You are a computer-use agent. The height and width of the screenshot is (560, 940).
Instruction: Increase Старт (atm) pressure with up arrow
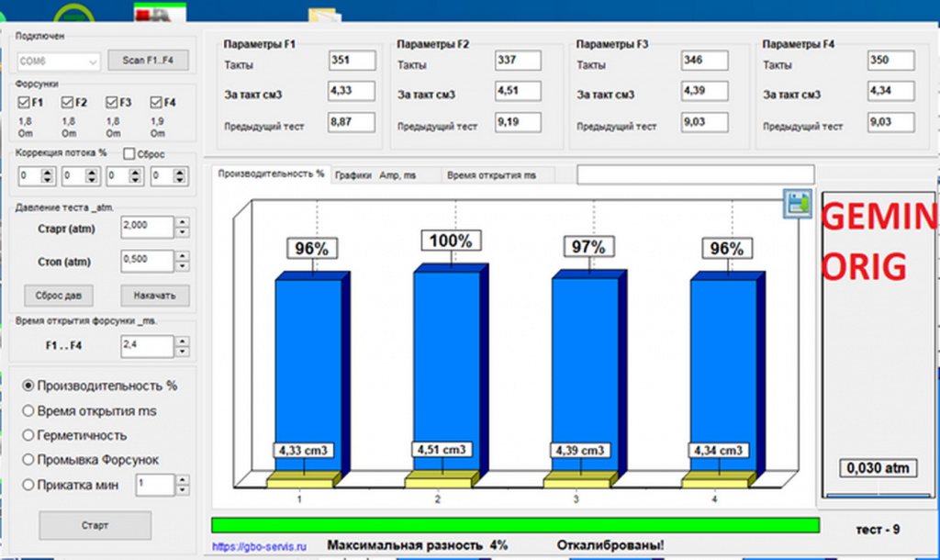click(183, 222)
